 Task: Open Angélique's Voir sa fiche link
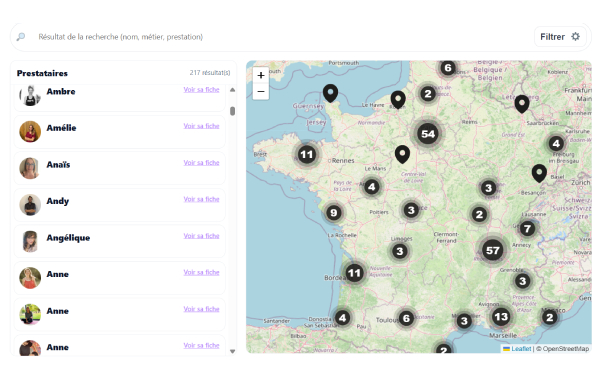tap(201, 236)
